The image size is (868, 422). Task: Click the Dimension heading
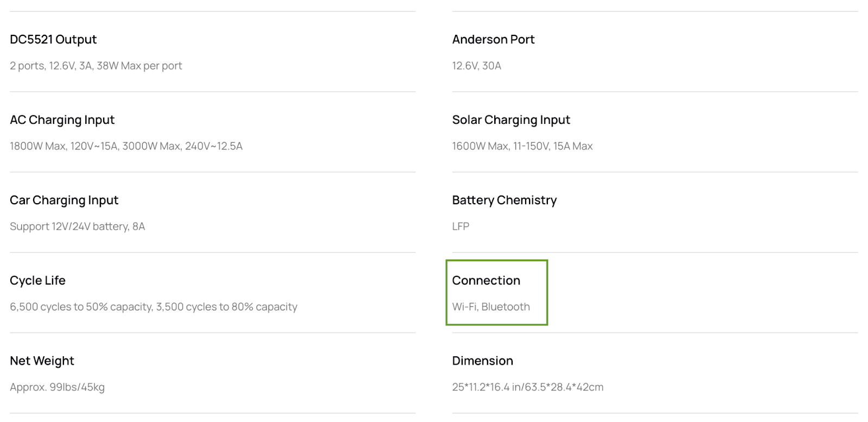coord(483,361)
